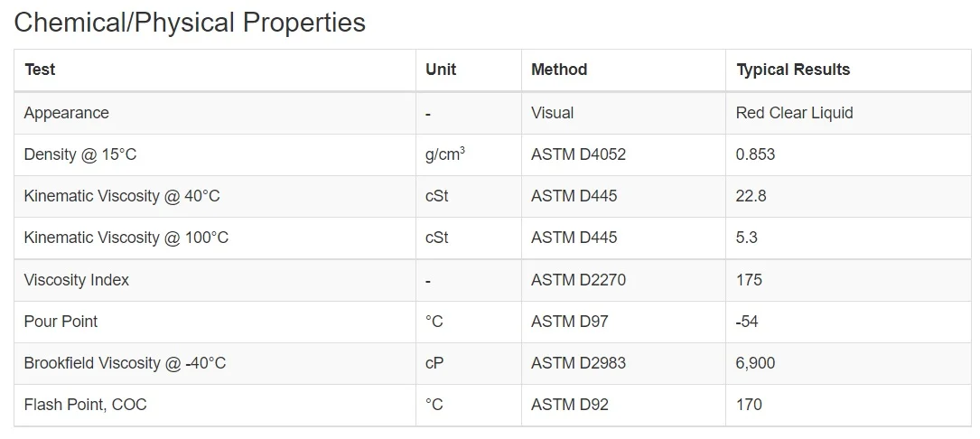Select the 6,900 result value
This screenshot has width=980, height=439.
tap(755, 363)
